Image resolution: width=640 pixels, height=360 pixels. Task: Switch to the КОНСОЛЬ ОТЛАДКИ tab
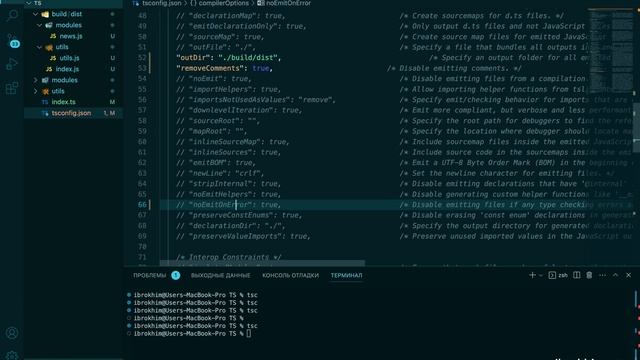290,276
